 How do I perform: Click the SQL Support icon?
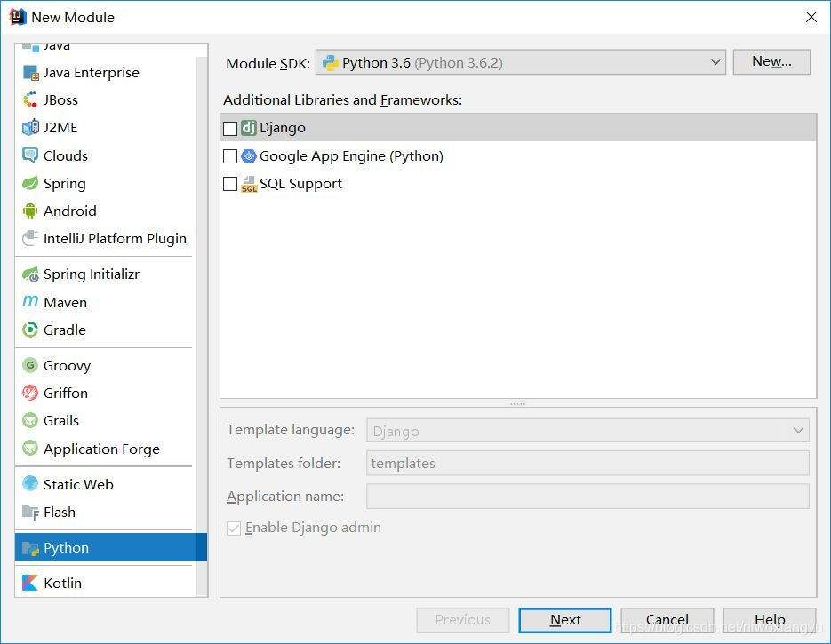[x=249, y=184]
